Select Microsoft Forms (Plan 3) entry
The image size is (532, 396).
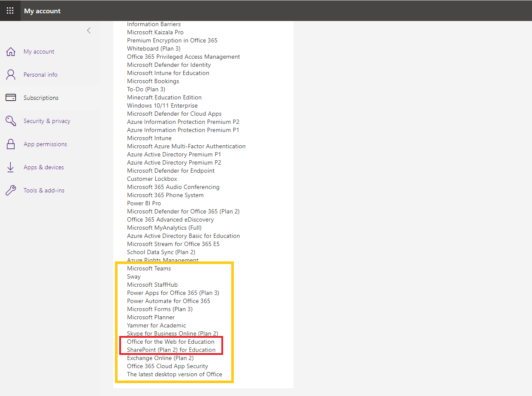point(160,309)
